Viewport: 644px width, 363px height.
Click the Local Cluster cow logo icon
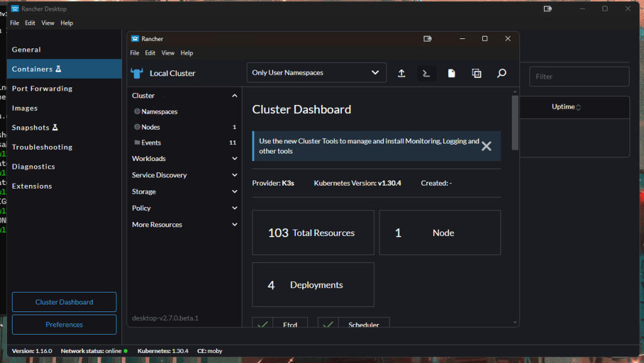coord(137,74)
